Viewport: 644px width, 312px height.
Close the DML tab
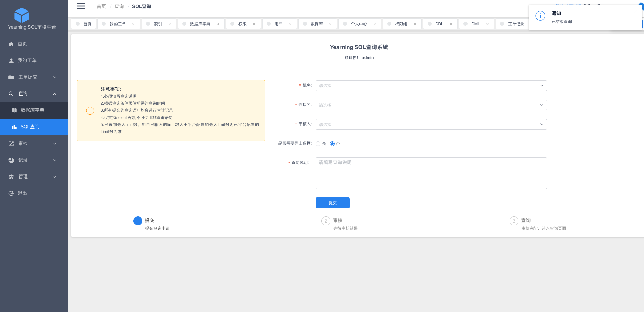pyautogui.click(x=487, y=24)
